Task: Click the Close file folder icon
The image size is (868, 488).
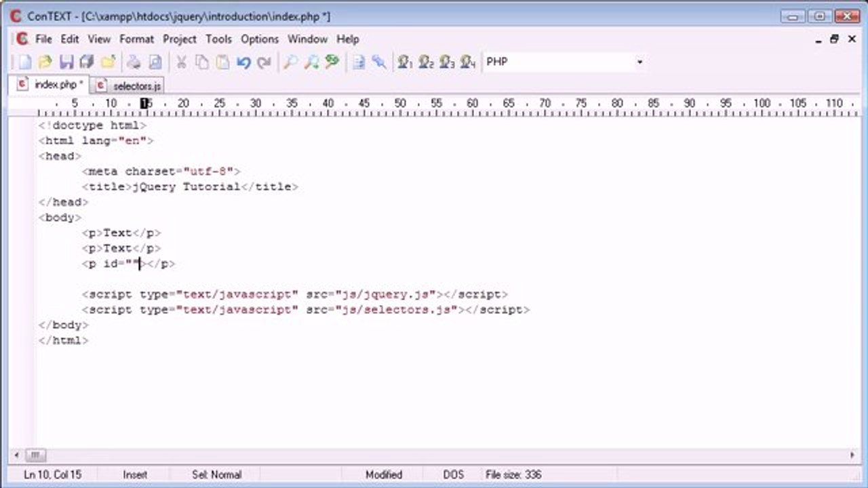Action: click(x=108, y=62)
